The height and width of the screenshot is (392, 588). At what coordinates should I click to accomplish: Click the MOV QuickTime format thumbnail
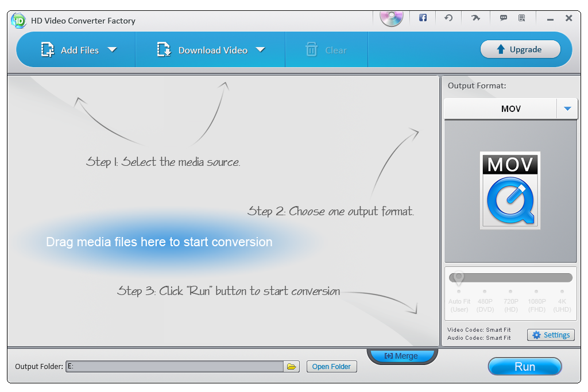[510, 191]
